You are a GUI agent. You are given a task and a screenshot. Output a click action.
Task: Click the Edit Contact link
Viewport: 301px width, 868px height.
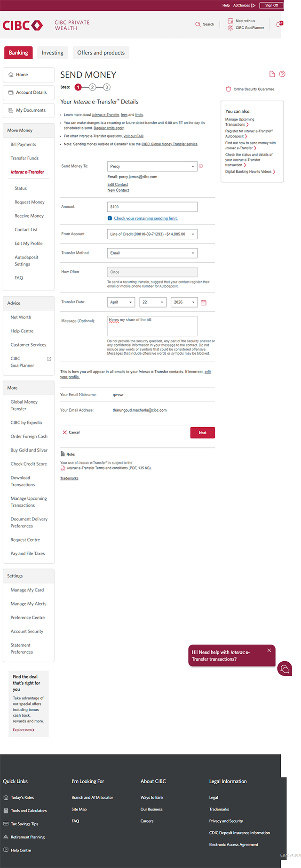coord(118,184)
